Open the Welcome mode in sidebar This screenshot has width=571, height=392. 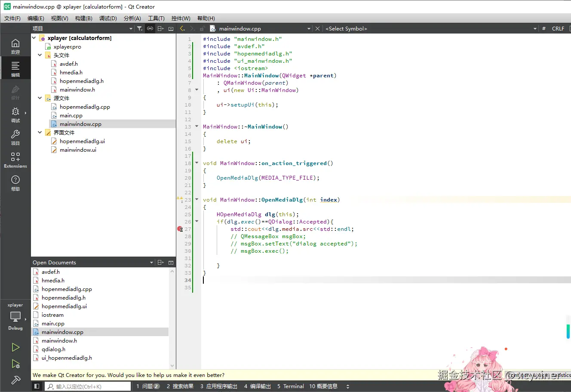(x=15, y=46)
